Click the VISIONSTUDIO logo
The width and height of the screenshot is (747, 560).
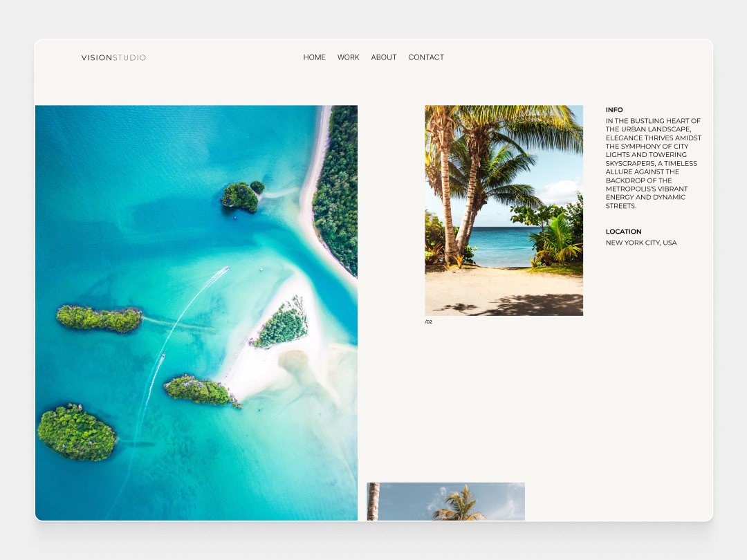(x=113, y=57)
